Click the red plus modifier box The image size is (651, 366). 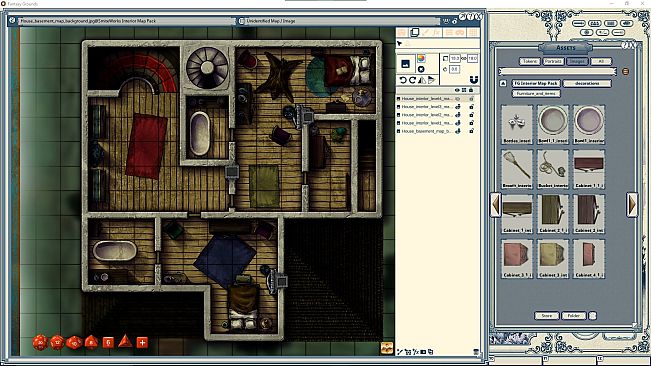coord(142,342)
